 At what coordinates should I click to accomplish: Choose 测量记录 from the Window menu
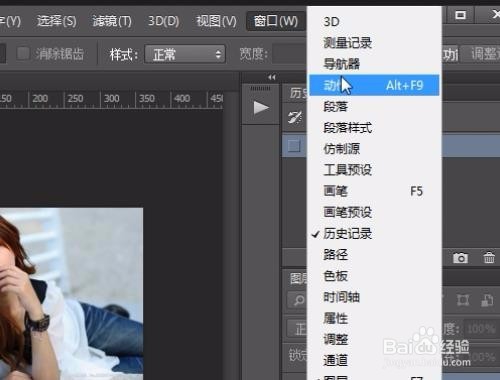pyautogui.click(x=374, y=43)
